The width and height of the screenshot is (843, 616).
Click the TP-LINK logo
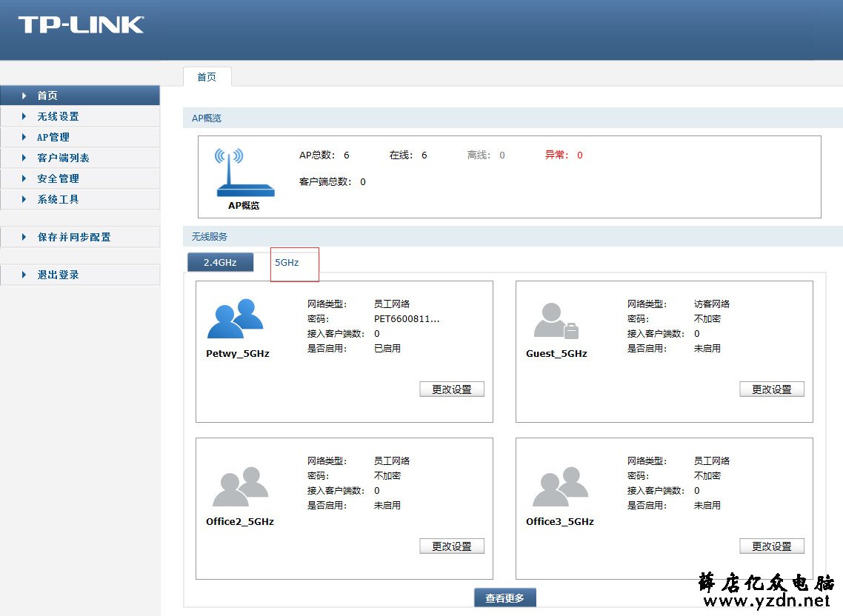(x=81, y=24)
